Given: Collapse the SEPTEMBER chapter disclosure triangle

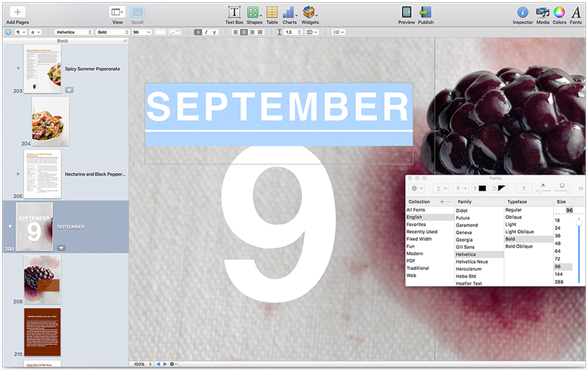Looking at the screenshot, I should point(9,226).
